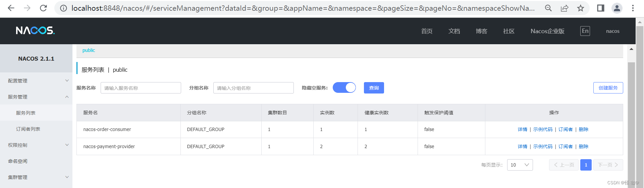644x188 pixels.
Task: Open 示例代码 for nacos-order-consumer
Action: [x=543, y=129]
